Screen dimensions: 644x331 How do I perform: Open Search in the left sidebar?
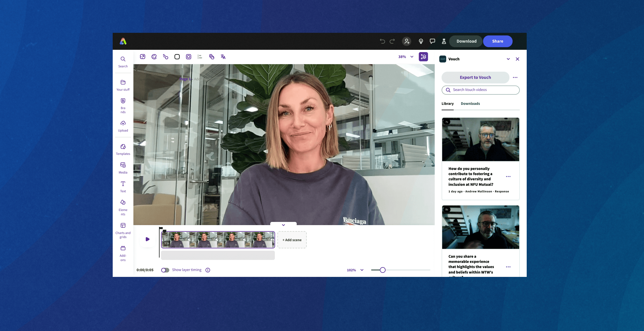tap(123, 62)
